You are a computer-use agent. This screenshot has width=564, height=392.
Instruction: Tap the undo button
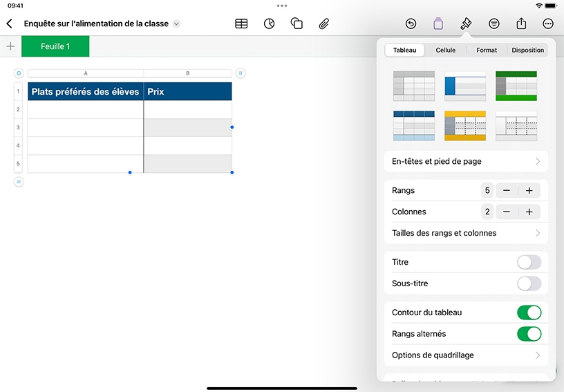click(411, 24)
